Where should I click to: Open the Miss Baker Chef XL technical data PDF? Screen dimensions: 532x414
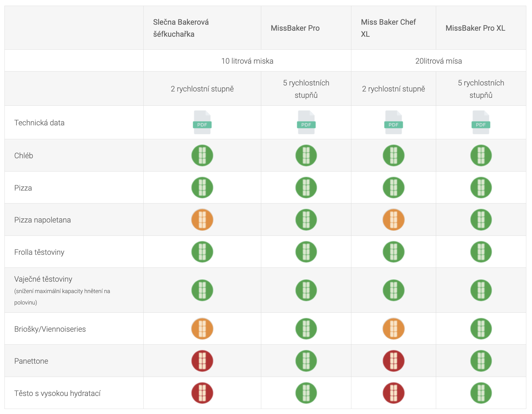pos(393,122)
